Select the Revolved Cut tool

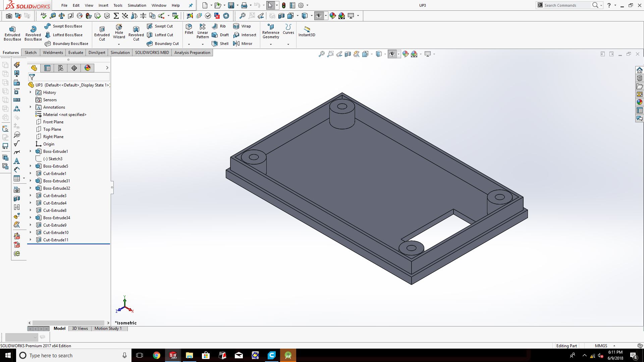point(136,33)
